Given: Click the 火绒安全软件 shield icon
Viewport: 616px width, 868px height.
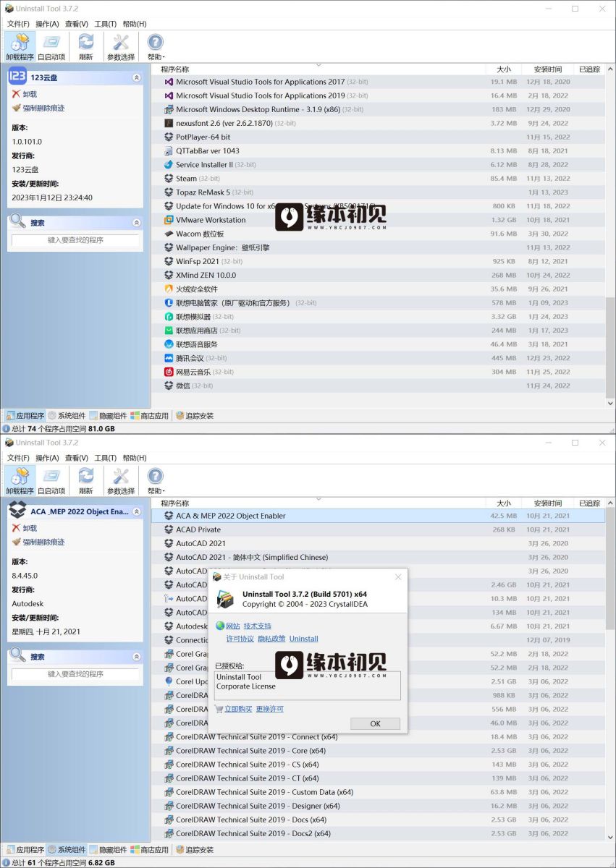Looking at the screenshot, I should click(169, 289).
